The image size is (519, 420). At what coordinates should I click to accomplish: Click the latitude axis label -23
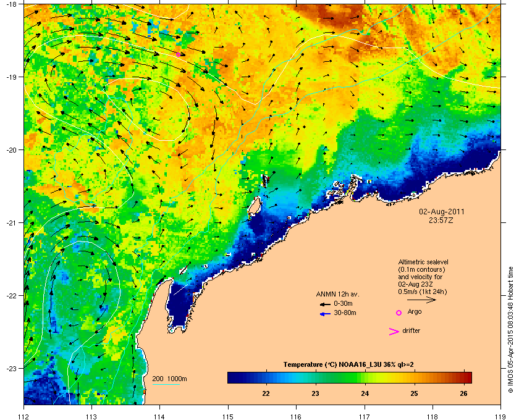[x=11, y=368]
